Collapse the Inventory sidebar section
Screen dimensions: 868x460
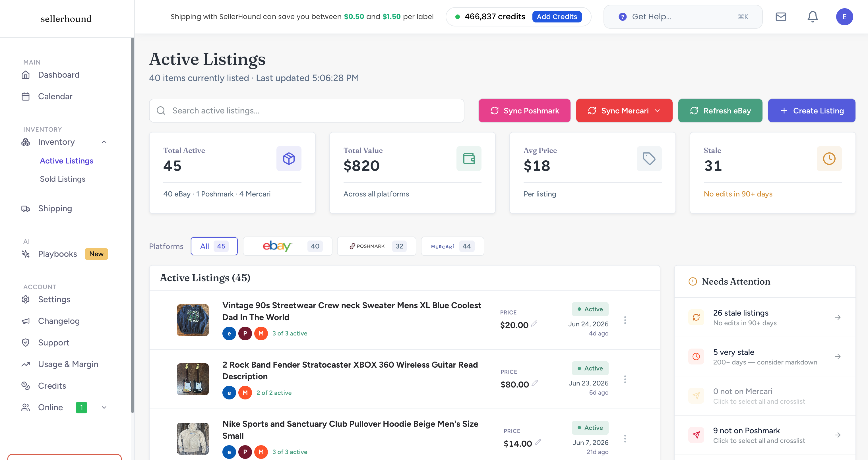tap(104, 142)
